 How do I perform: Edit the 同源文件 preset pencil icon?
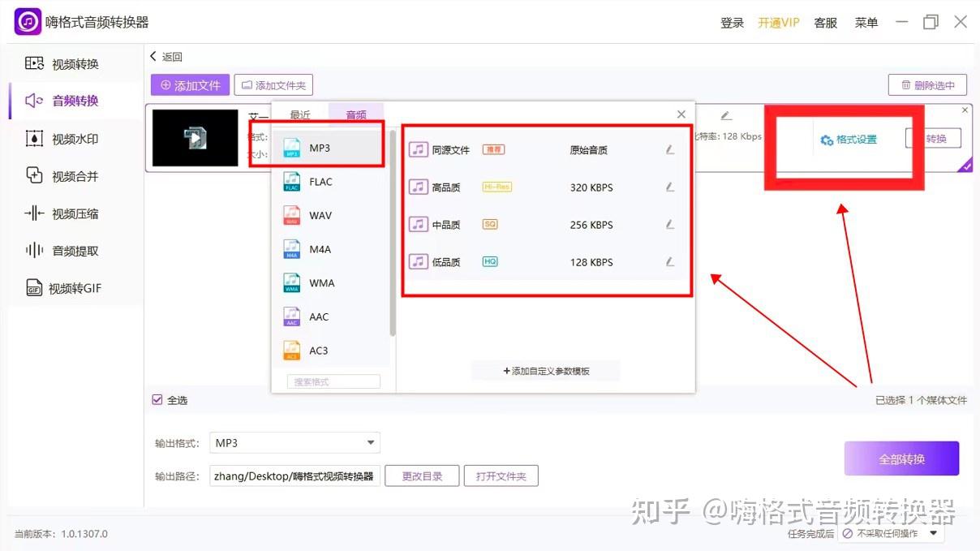(x=670, y=150)
